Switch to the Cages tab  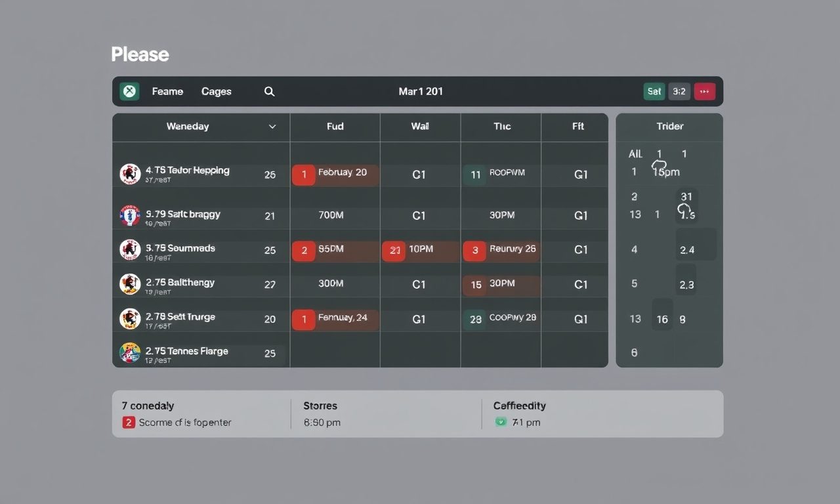pos(216,91)
